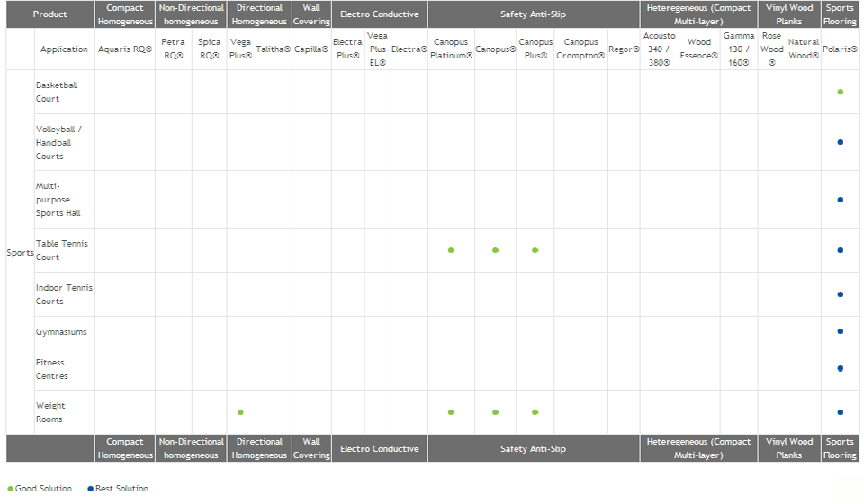Select the Talitha product name
The image size is (864, 504).
pyautogui.click(x=273, y=49)
